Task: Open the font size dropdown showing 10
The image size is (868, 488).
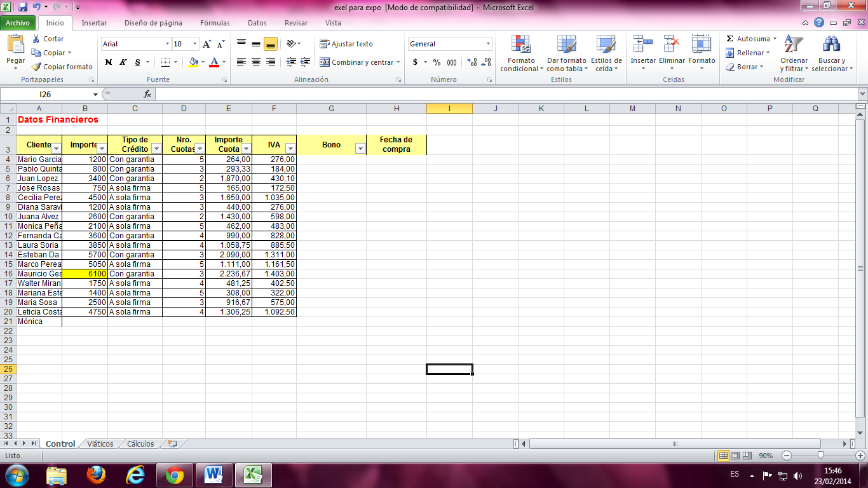Action: 193,44
